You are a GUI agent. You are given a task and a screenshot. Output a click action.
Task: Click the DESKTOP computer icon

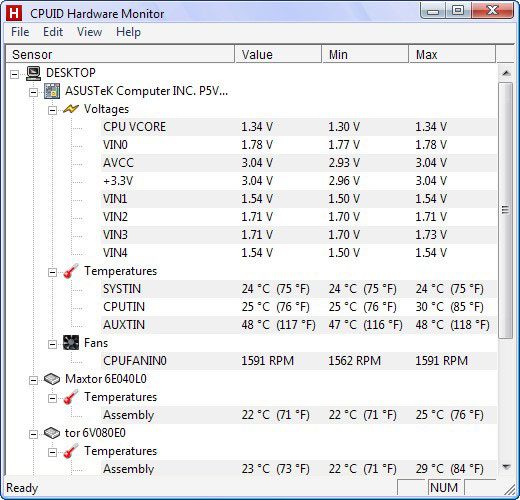pyautogui.click(x=34, y=73)
